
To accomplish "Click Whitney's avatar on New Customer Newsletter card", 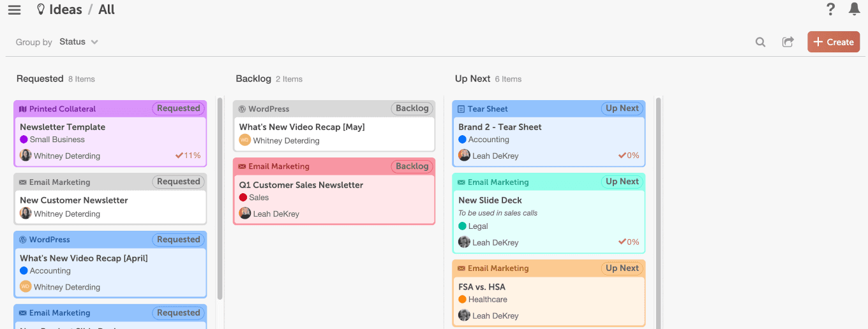I will pyautogui.click(x=26, y=213).
